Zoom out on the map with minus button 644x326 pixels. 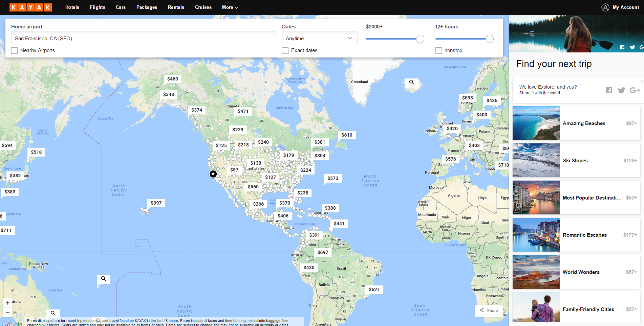pyautogui.click(x=7, y=312)
